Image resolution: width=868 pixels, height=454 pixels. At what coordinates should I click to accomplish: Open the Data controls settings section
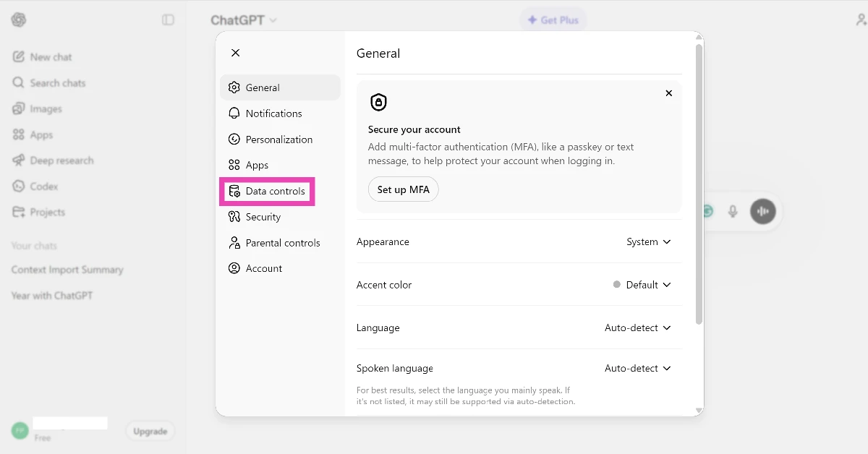coord(275,191)
